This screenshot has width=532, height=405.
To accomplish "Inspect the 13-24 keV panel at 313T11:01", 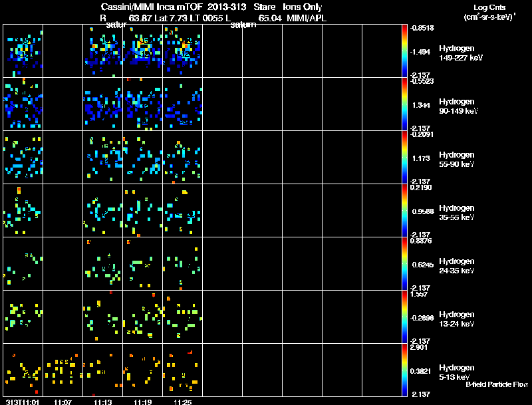I will coord(23,317).
